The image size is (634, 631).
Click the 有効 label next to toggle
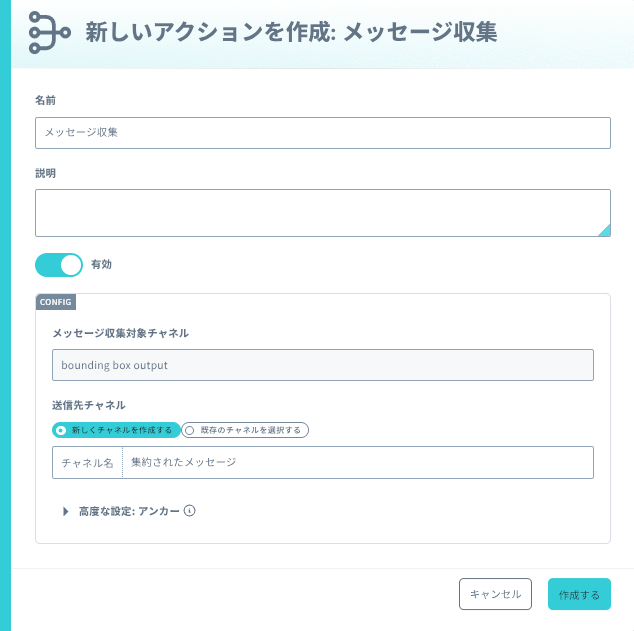101,264
